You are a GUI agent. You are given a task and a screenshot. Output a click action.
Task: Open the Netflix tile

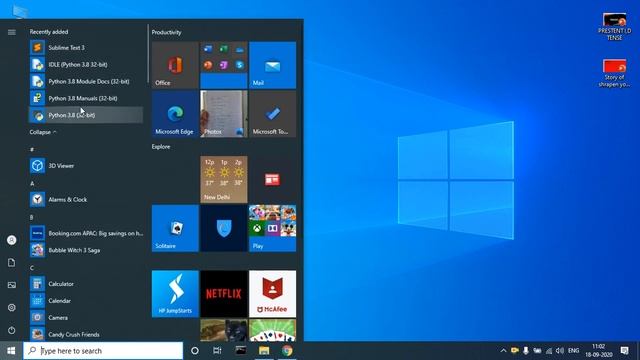(x=224, y=294)
